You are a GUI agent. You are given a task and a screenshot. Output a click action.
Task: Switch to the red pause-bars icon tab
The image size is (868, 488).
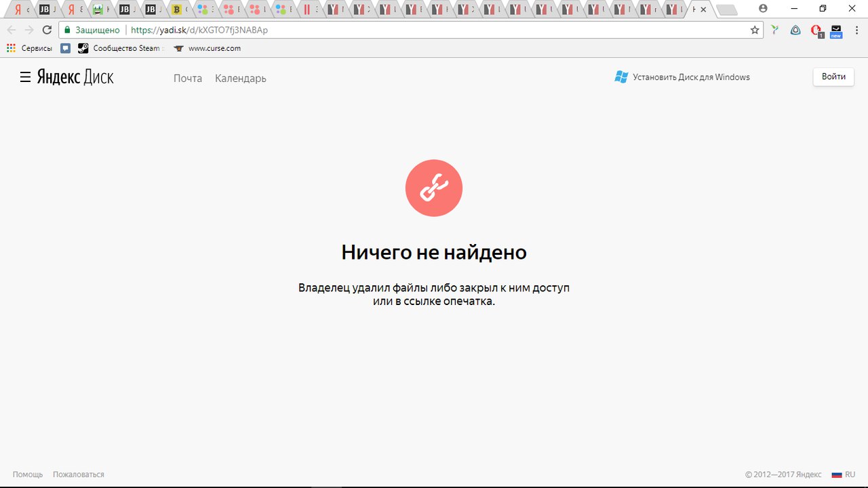coord(308,9)
